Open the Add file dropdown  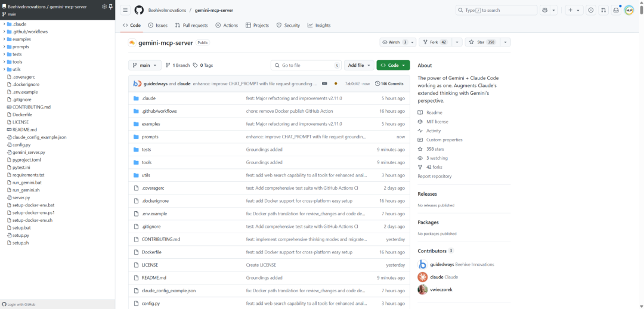(x=359, y=66)
